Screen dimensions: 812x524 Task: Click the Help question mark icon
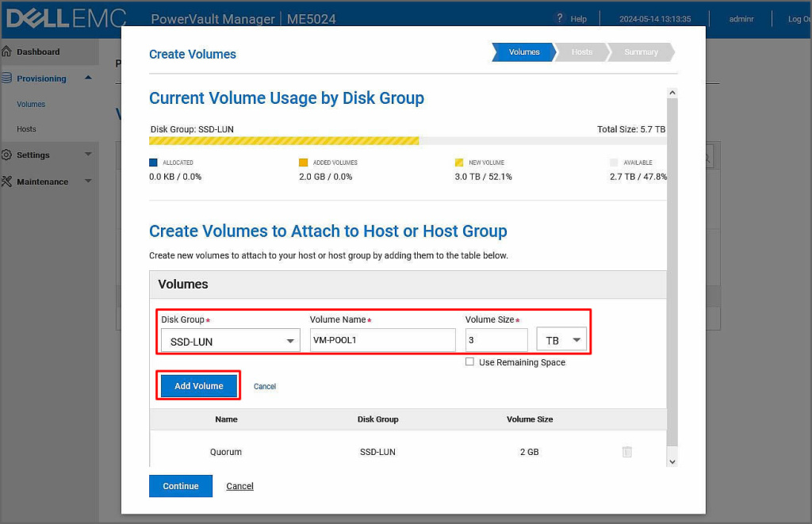[560, 18]
